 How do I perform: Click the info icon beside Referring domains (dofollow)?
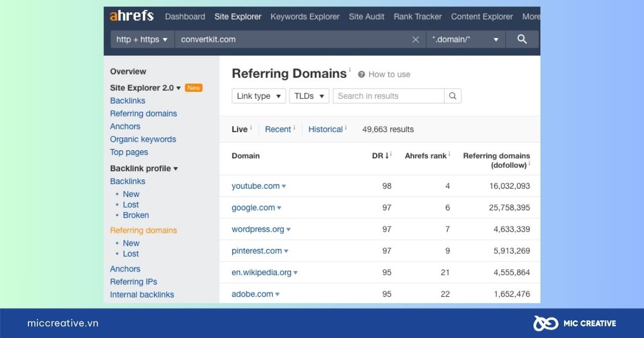pyautogui.click(x=529, y=164)
